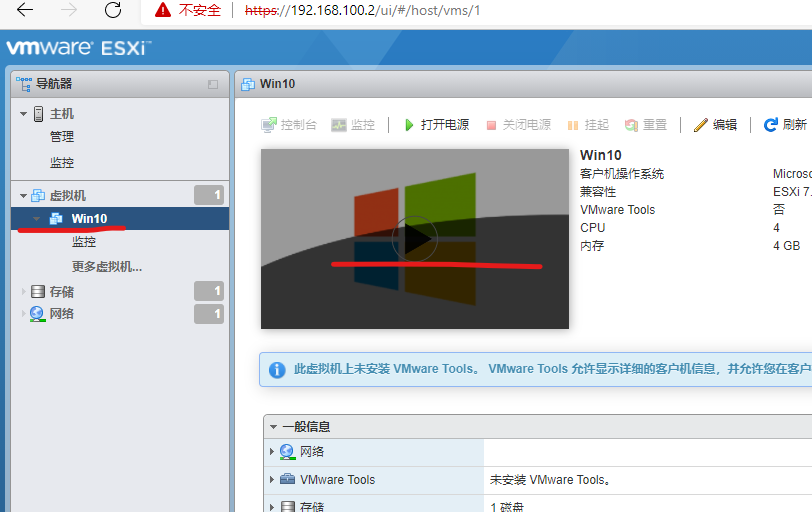Select Win10 in navigator tree
The height and width of the screenshot is (512, 812).
89,218
